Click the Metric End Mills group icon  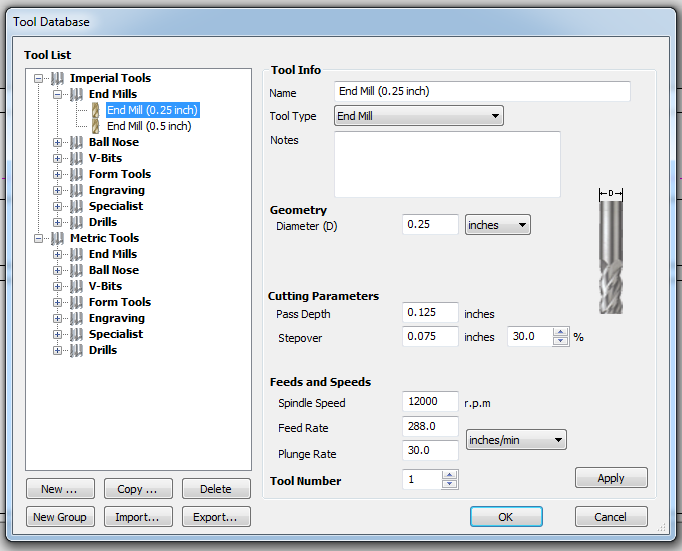coord(77,254)
